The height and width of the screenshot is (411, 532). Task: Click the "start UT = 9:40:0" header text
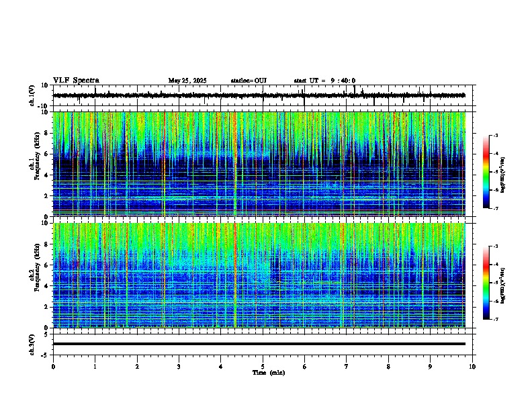click(324, 81)
